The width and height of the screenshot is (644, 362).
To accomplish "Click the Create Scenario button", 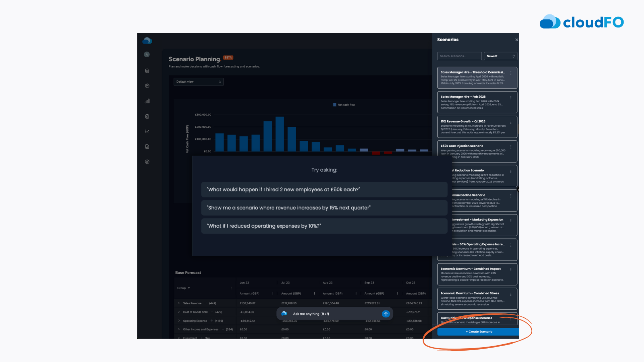I will click(x=479, y=331).
